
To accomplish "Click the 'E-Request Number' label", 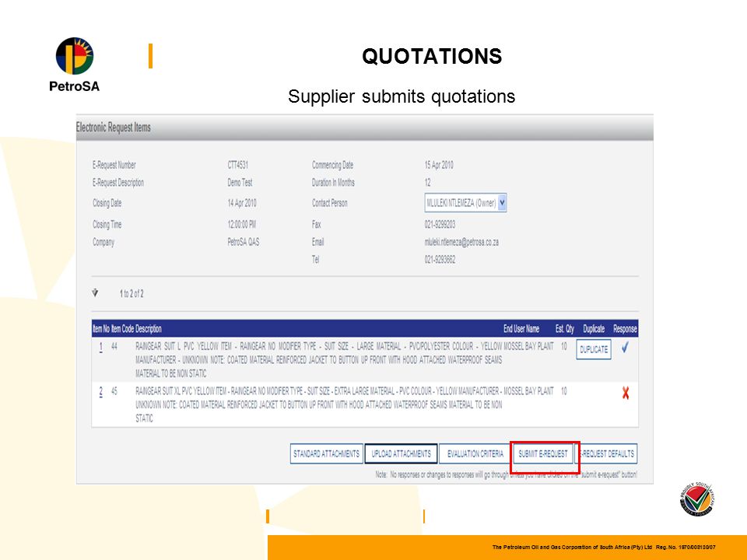I will pyautogui.click(x=114, y=165).
